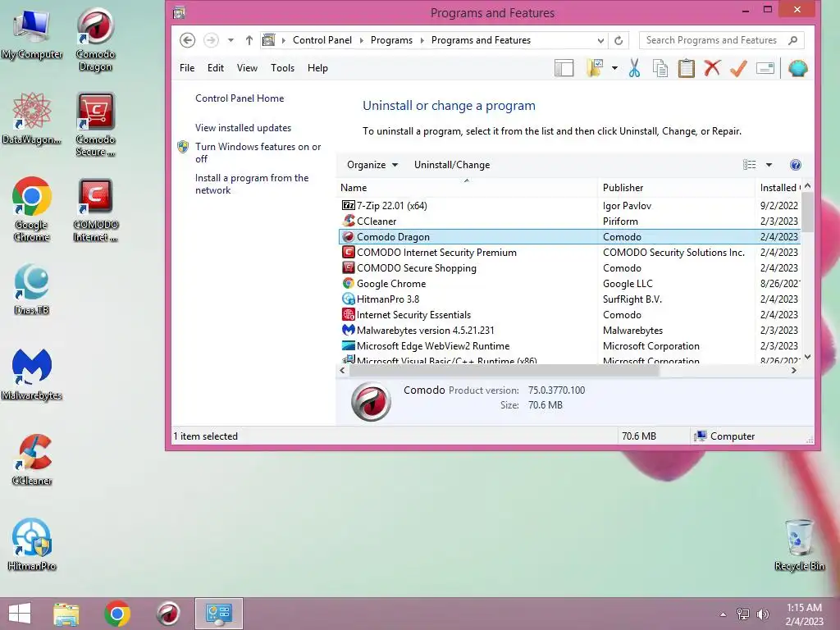This screenshot has height=630, width=840.
Task: Go up one level arrow
Action: tap(249, 40)
